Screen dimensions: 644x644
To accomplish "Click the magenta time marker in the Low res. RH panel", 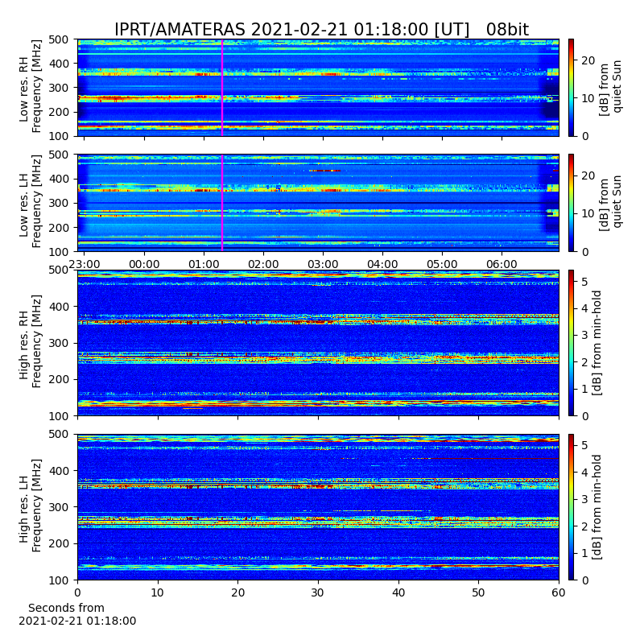I will (x=222, y=88).
